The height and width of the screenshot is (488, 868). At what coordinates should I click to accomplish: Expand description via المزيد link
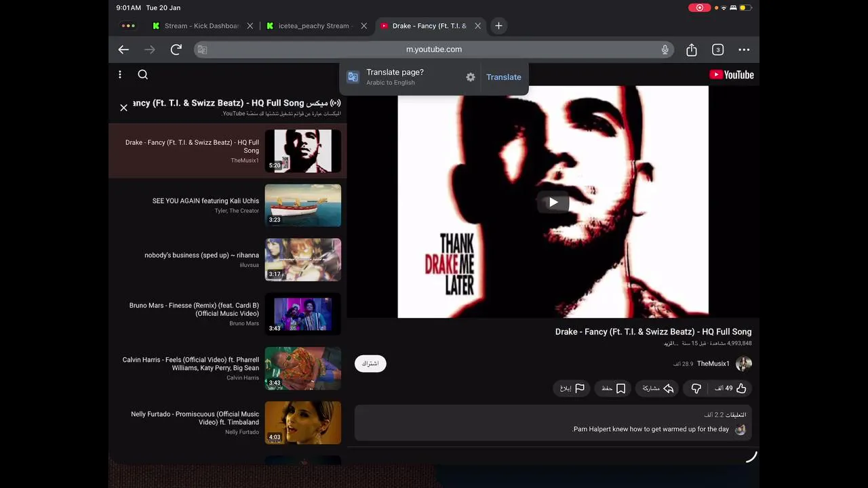(670, 344)
